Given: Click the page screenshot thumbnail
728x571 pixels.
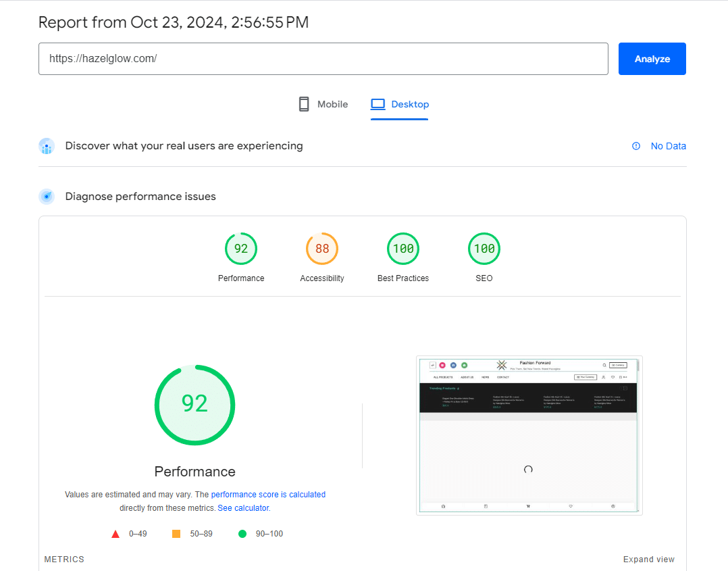Looking at the screenshot, I should tap(529, 435).
